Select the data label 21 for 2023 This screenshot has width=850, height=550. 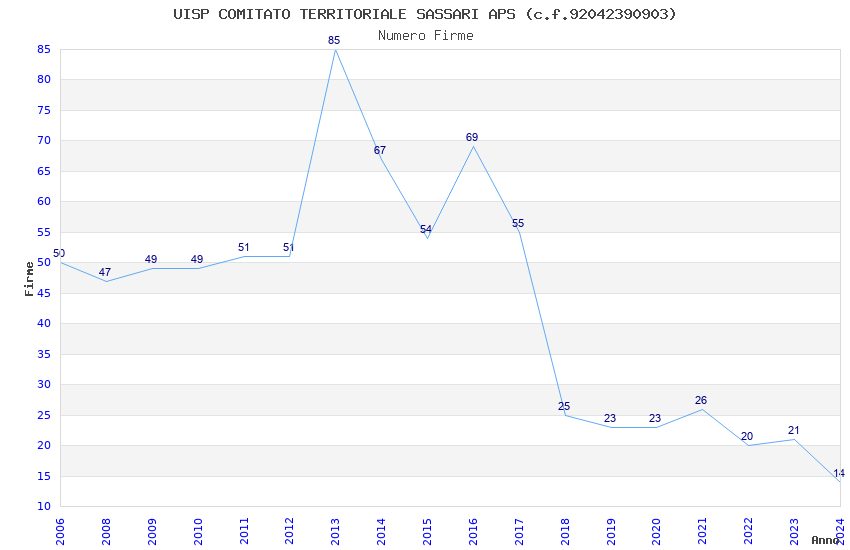(x=793, y=430)
